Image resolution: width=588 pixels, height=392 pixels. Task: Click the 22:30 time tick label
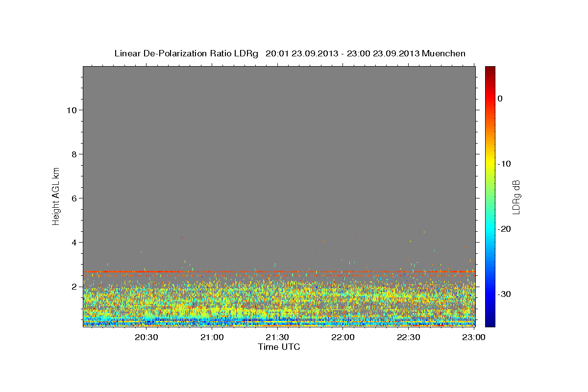click(x=408, y=337)
